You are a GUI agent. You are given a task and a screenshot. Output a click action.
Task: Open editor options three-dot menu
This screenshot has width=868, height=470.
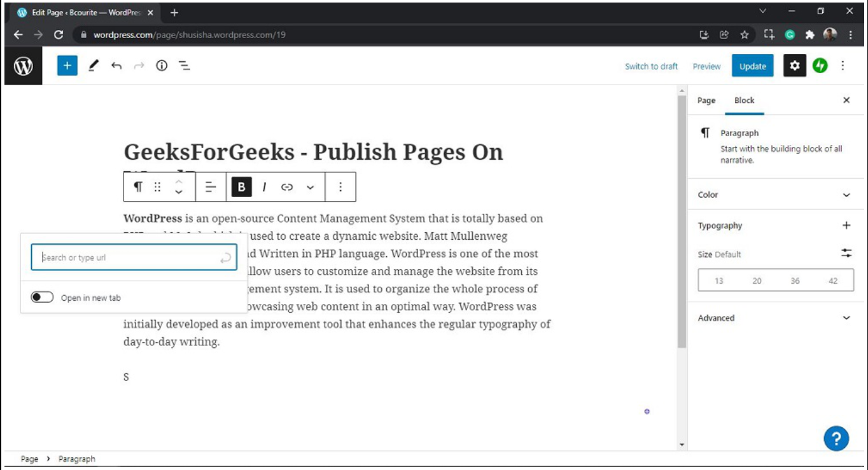pyautogui.click(x=843, y=66)
